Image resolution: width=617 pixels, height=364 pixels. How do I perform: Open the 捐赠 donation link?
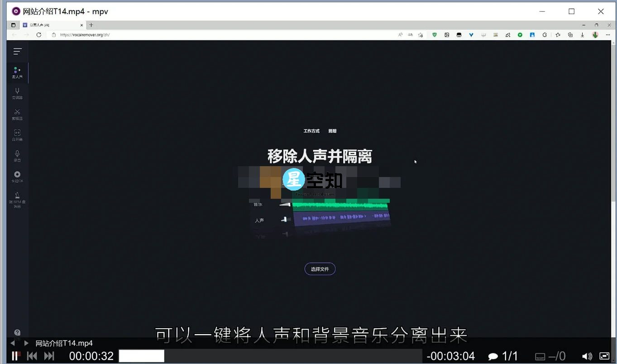[332, 131]
